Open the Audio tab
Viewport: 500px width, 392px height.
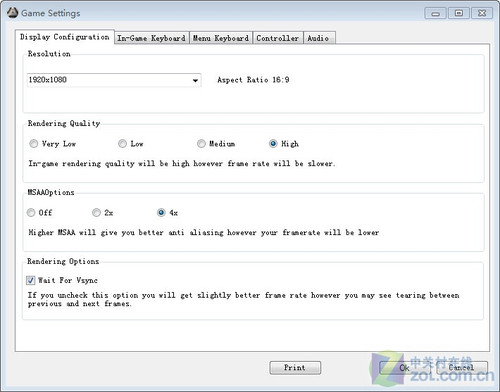[x=319, y=38]
